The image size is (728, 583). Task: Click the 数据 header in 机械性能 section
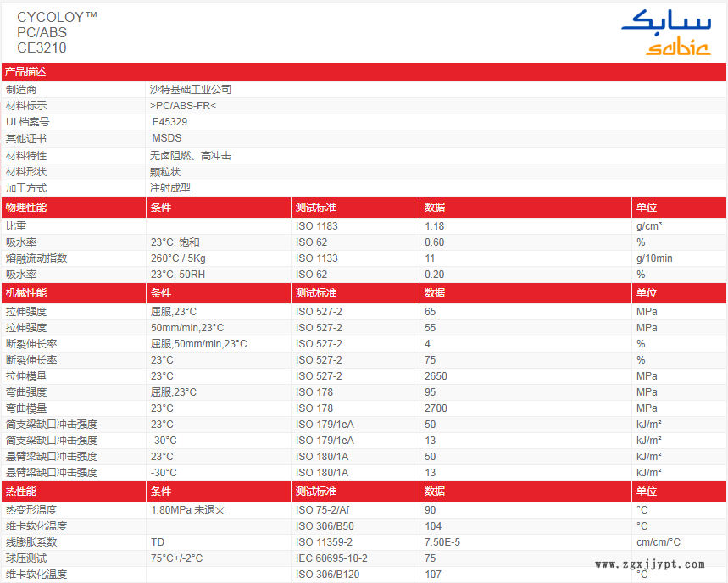click(x=435, y=293)
